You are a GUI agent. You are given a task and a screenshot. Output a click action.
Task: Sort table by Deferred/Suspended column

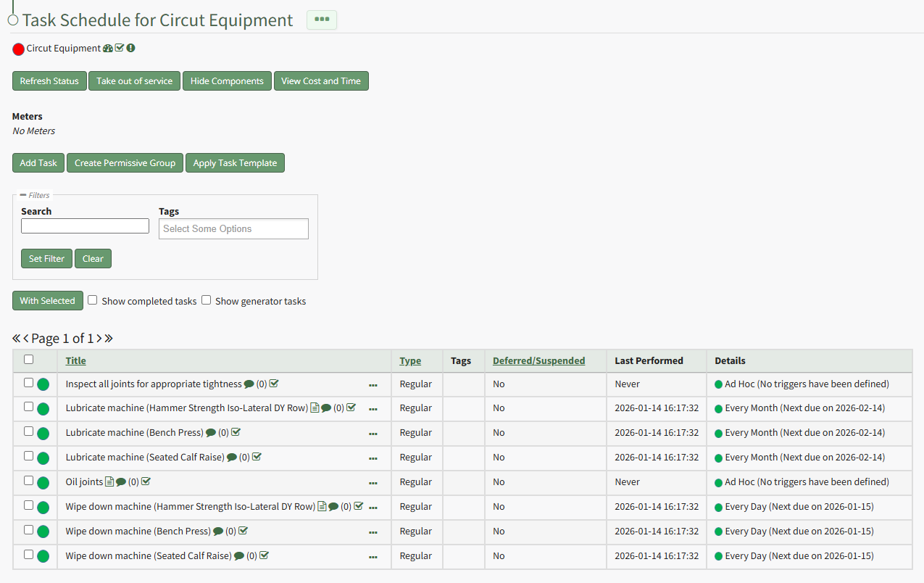[538, 360]
